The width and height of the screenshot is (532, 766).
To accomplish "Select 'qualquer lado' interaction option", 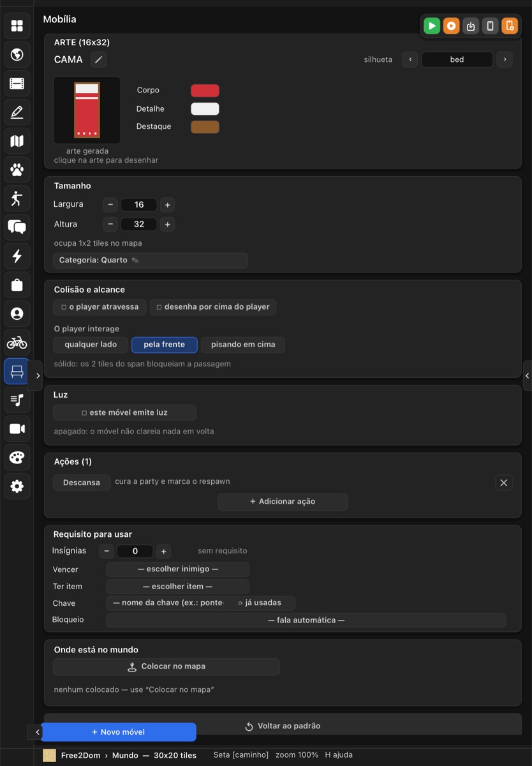I will [91, 345].
